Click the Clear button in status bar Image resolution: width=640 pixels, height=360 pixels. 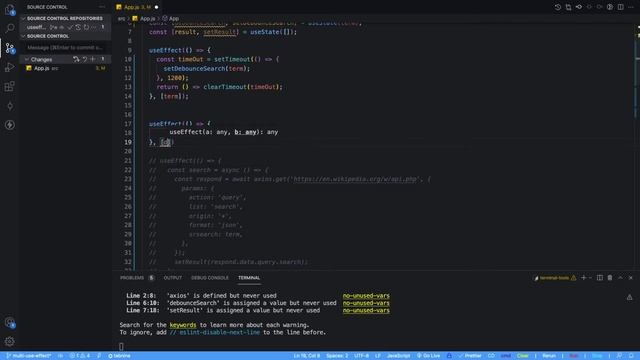pos(522,356)
